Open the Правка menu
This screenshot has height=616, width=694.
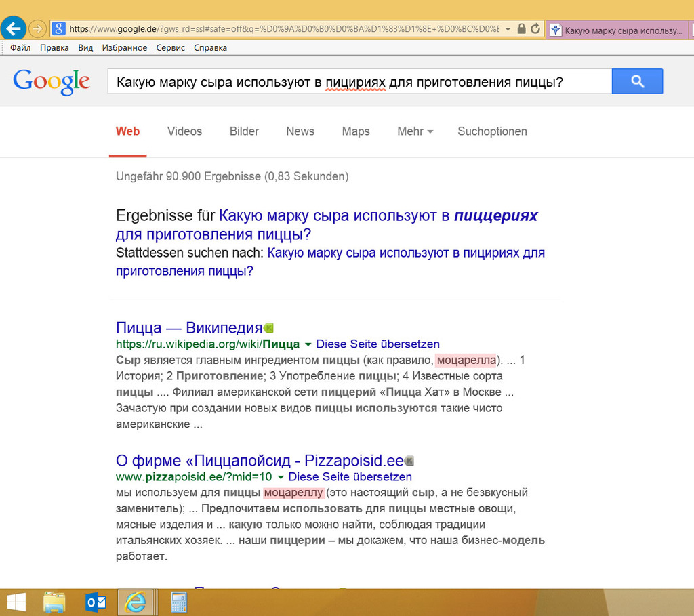pyautogui.click(x=54, y=48)
